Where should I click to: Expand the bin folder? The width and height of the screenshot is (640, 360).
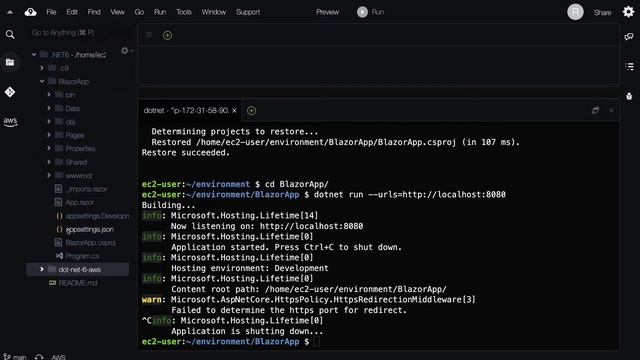pyautogui.click(x=49, y=95)
